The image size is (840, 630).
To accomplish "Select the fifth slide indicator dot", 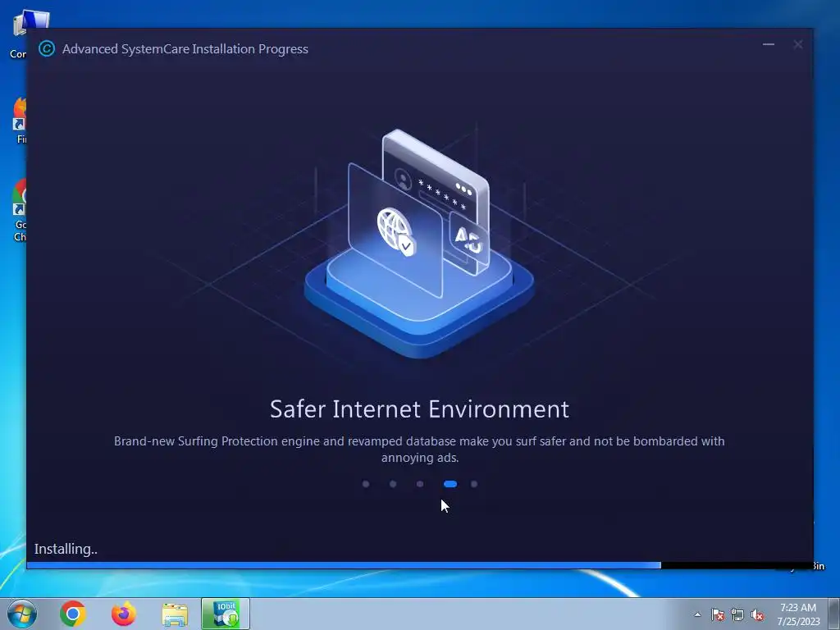I will tap(474, 484).
